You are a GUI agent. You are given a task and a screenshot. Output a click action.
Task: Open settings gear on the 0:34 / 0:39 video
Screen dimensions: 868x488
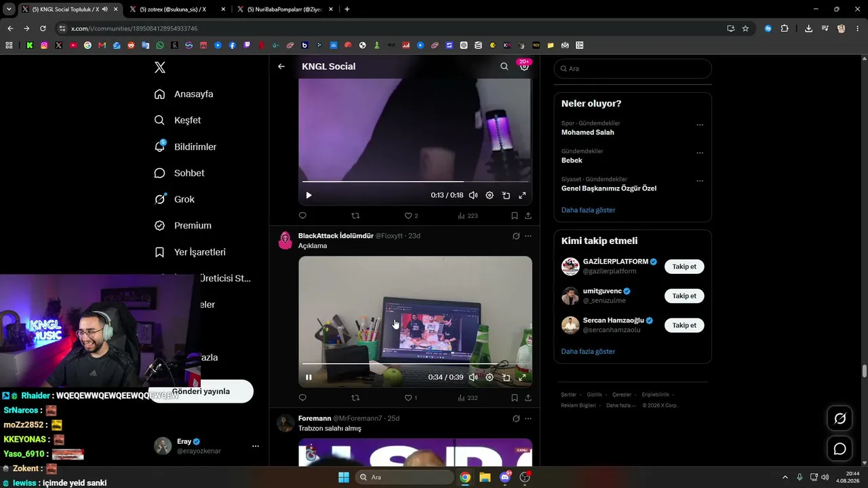coord(490,378)
